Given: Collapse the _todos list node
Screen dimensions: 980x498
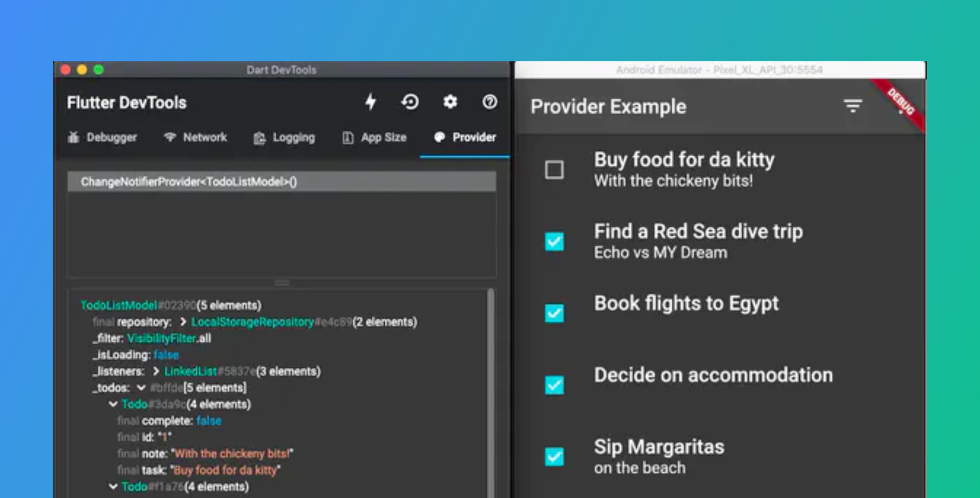Looking at the screenshot, I should coord(141,388).
